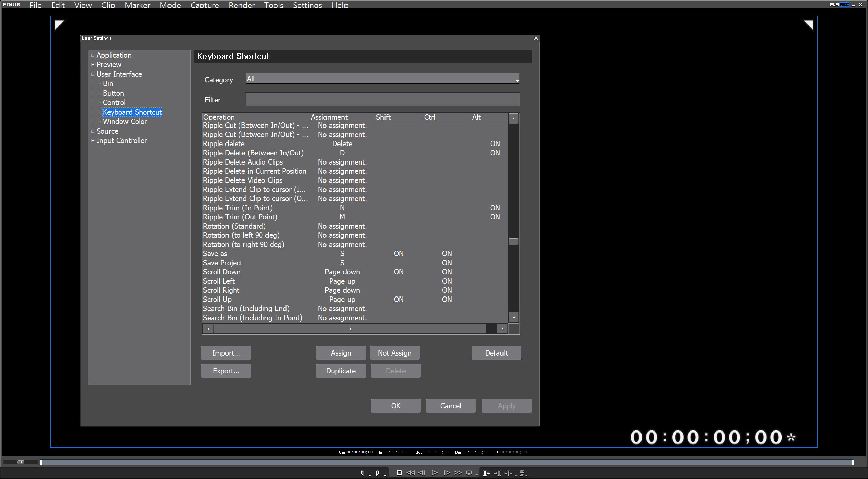Click the Not Assign button
Image resolution: width=868 pixels, height=479 pixels.
pos(394,353)
